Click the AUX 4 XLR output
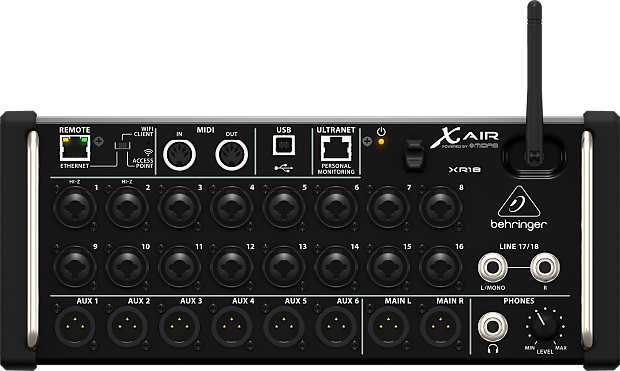The image size is (620, 371). tap(231, 327)
